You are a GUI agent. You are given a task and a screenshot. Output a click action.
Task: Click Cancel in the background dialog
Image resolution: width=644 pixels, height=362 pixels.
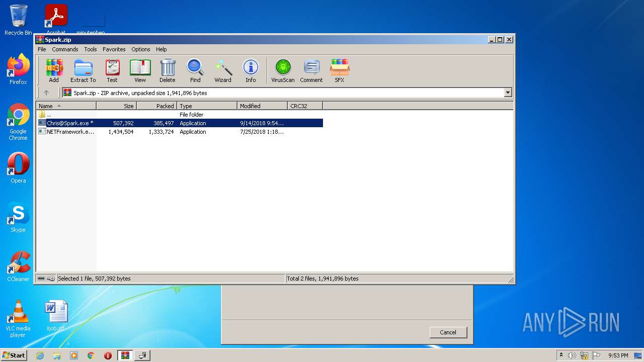point(448,332)
